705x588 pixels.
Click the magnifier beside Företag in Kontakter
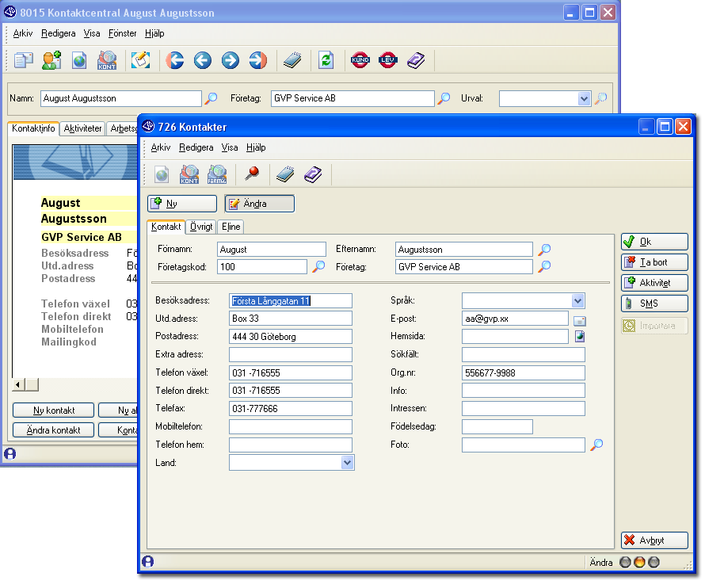(x=544, y=266)
